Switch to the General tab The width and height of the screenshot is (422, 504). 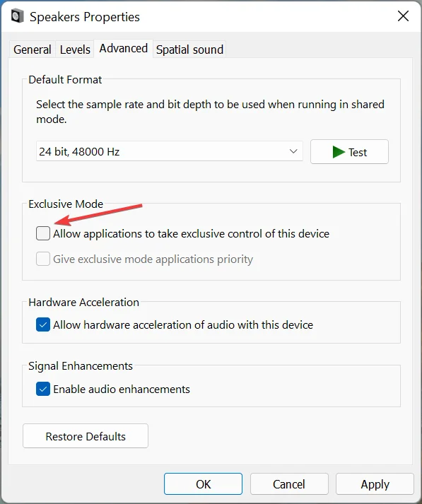32,49
